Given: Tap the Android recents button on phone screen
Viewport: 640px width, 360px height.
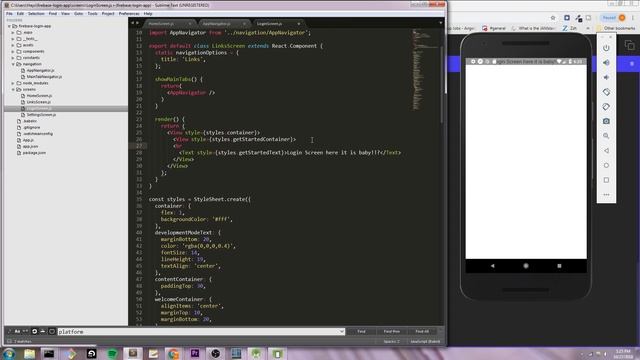Looking at the screenshot, I should click(559, 266).
